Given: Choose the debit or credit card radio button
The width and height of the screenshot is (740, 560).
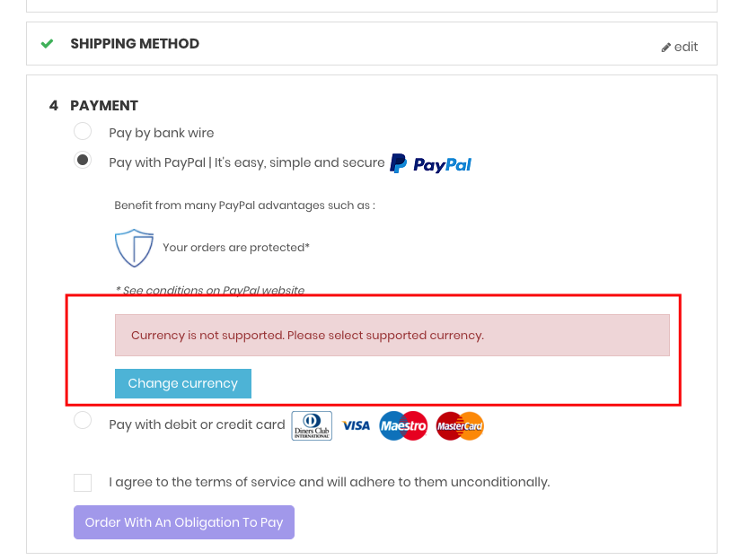Looking at the screenshot, I should [x=83, y=420].
